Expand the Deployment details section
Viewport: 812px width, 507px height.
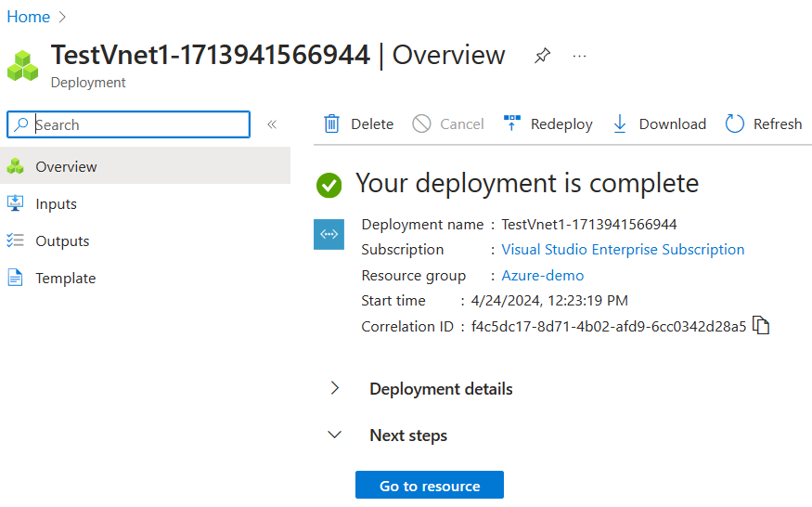click(x=335, y=389)
